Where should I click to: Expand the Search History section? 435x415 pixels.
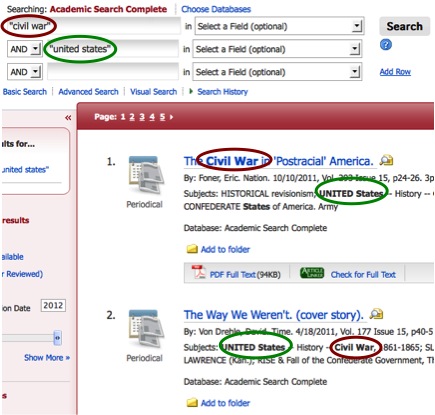pyautogui.click(x=219, y=92)
